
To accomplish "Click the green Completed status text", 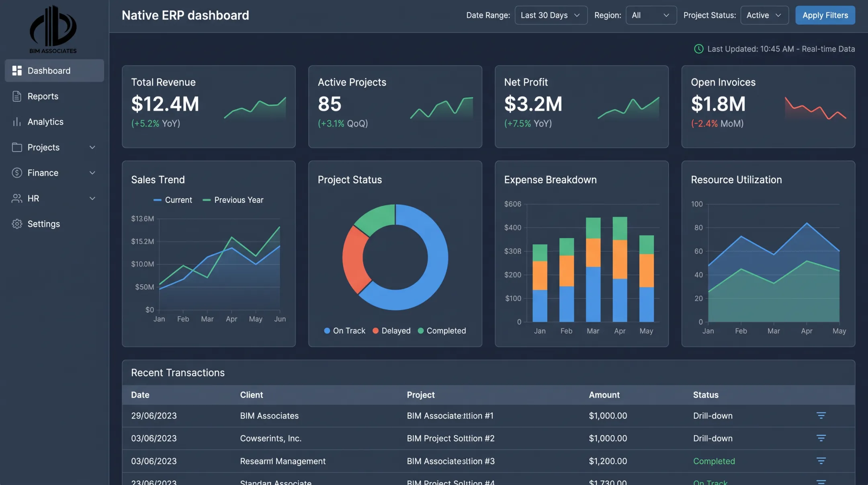I will [x=714, y=461].
